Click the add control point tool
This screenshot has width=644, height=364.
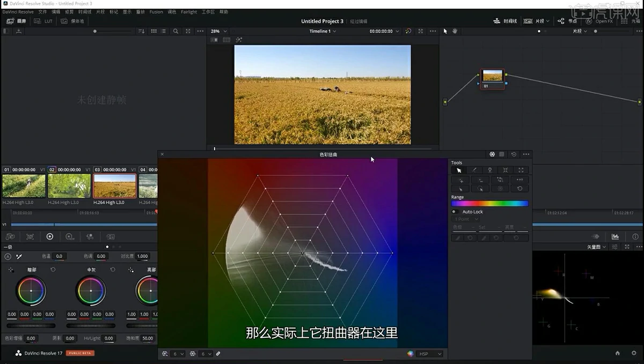(461, 180)
